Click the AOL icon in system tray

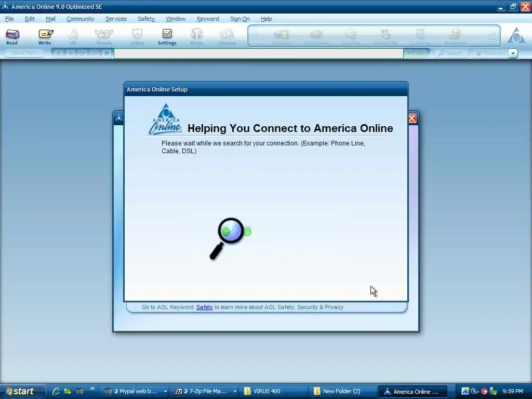pyautogui.click(x=465, y=391)
